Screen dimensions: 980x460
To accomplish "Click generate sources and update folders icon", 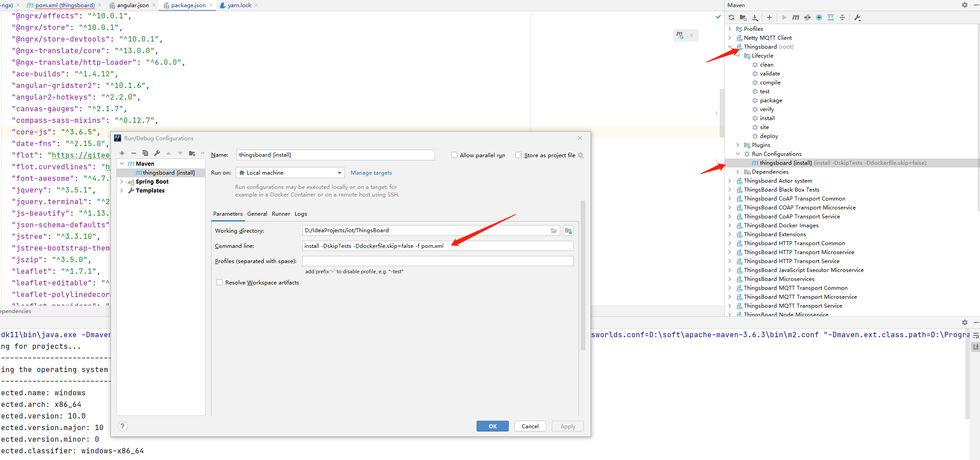I will tap(743, 17).
